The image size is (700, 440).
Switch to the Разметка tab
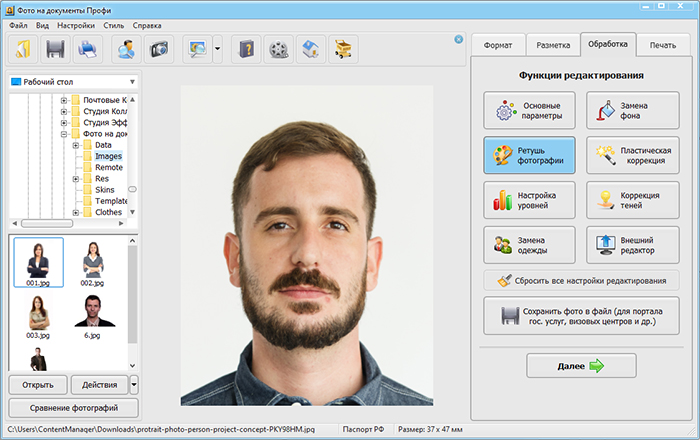(553, 45)
